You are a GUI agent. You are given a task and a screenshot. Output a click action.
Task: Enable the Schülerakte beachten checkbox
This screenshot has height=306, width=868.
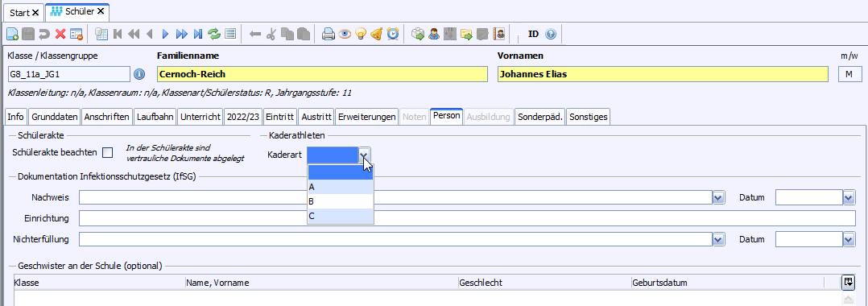point(107,153)
